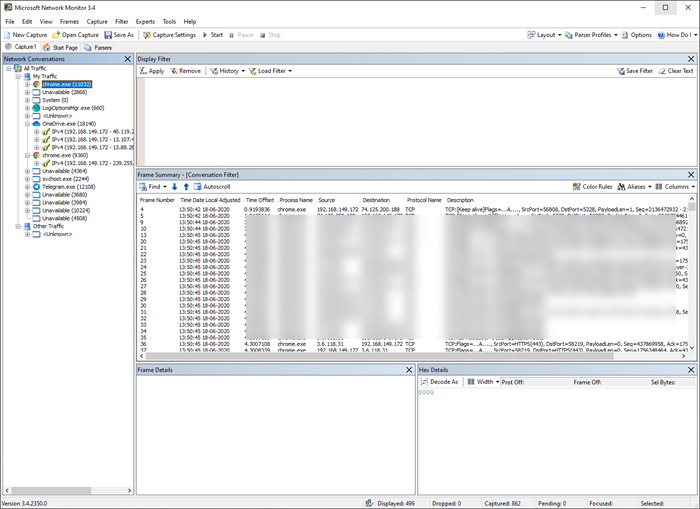
Task: Apply the display filter
Action: point(153,71)
